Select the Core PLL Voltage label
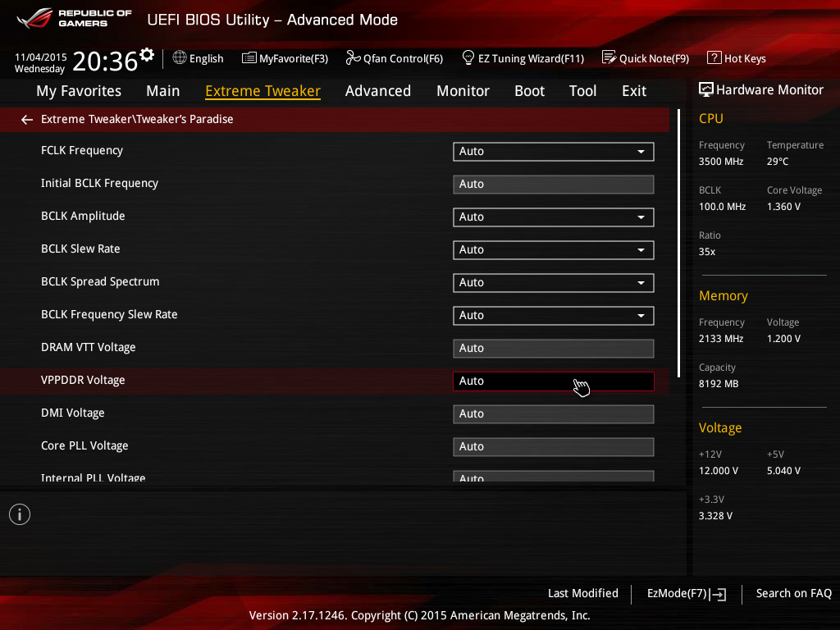Screen dimensions: 840x630 [84, 445]
